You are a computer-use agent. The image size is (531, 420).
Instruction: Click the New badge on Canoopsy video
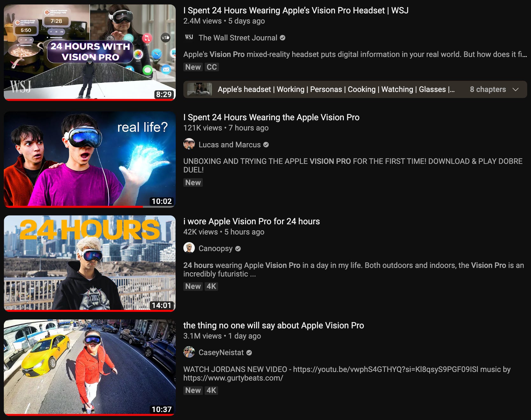[193, 286]
